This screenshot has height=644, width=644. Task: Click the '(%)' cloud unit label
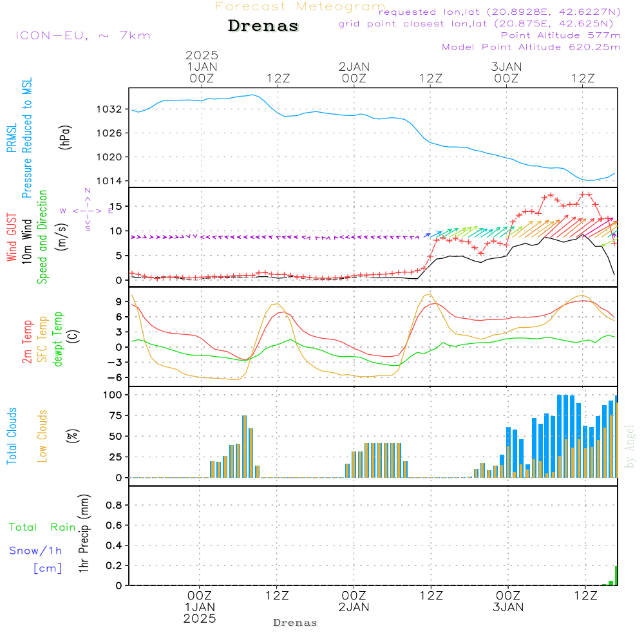click(x=73, y=436)
